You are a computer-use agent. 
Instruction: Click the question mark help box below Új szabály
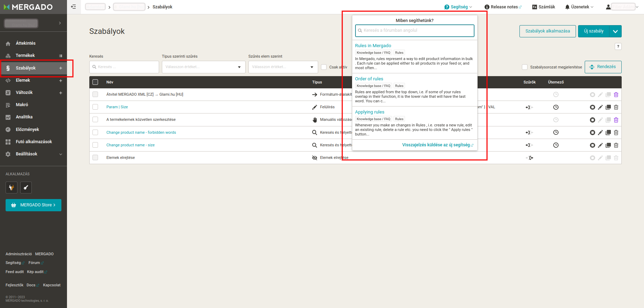click(x=618, y=46)
